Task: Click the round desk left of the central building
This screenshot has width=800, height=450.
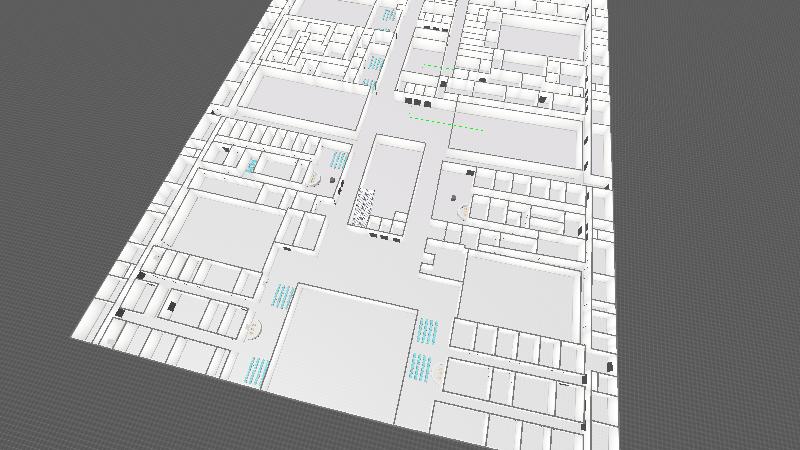Action: point(313,179)
